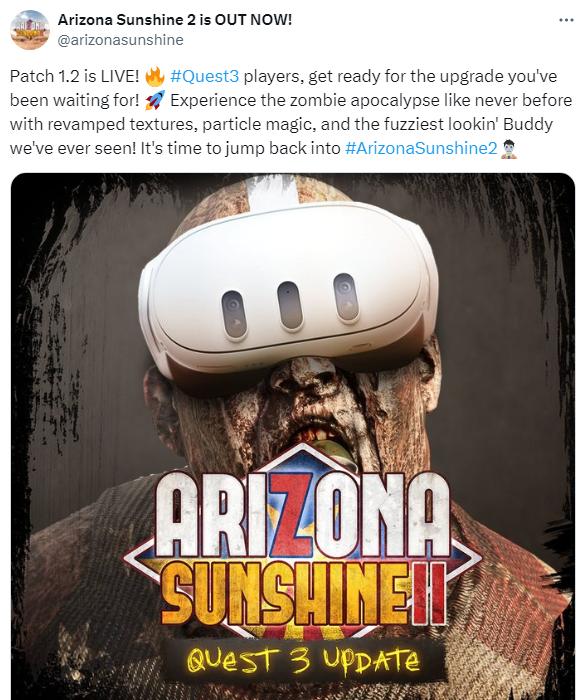The height and width of the screenshot is (700, 585).
Task: Click the headset's left camera sensor
Action: [x=234, y=314]
